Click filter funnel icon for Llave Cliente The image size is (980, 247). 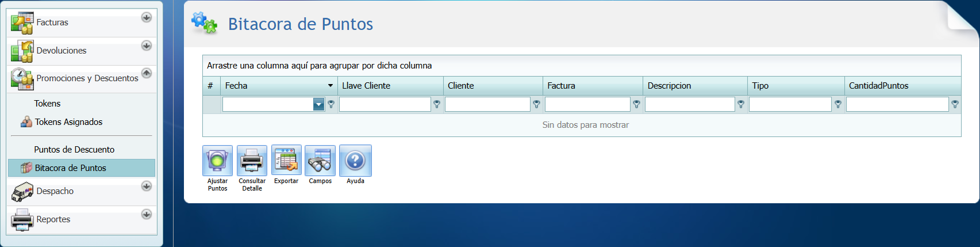point(437,104)
